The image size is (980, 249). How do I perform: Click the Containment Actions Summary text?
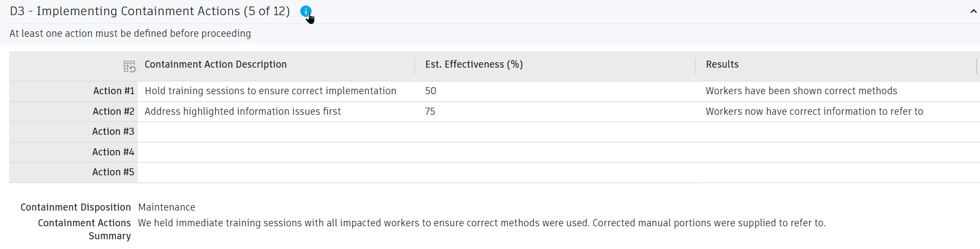pyautogui.click(x=481, y=223)
